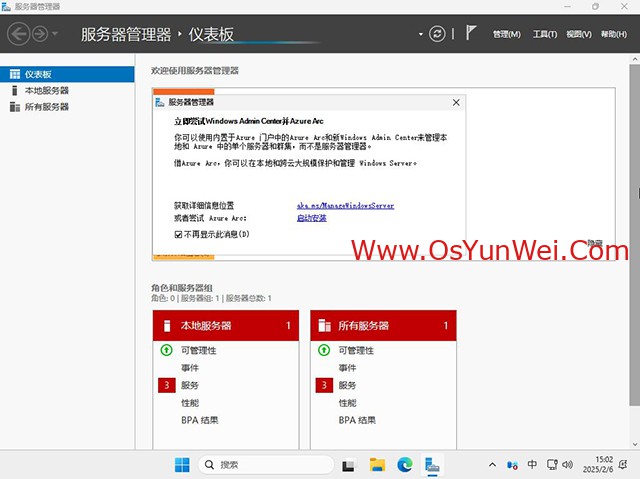The width and height of the screenshot is (640, 479).
Task: Open the 管理(M) menu
Action: tap(507, 34)
